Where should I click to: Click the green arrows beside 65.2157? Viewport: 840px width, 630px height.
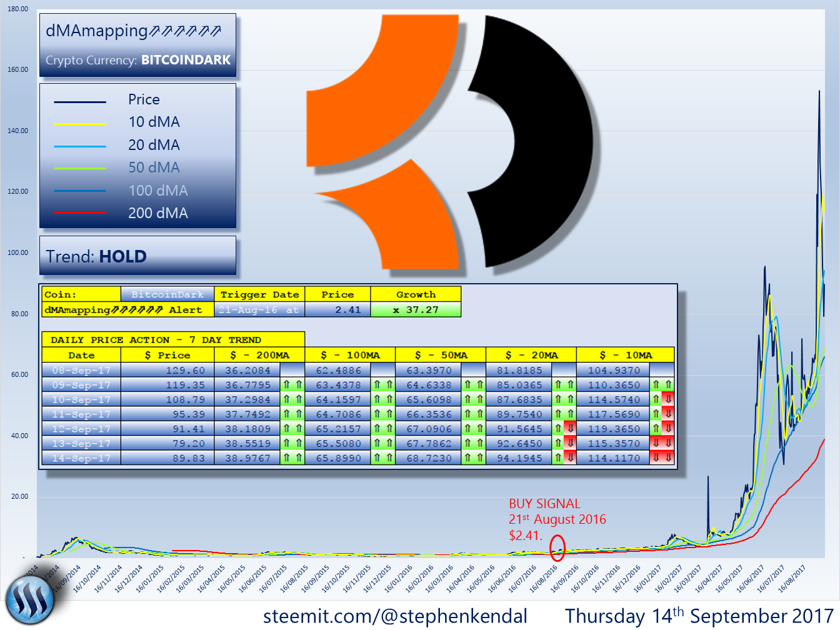(382, 429)
